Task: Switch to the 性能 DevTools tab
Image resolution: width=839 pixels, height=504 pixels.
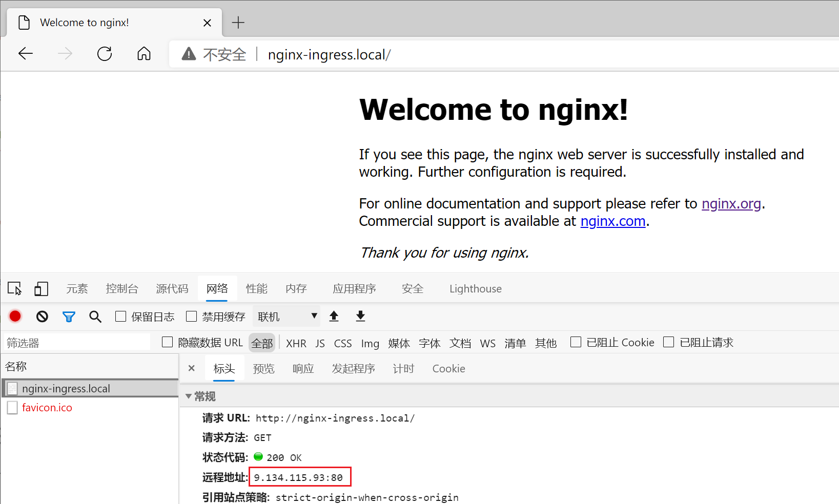Action: [x=257, y=289]
